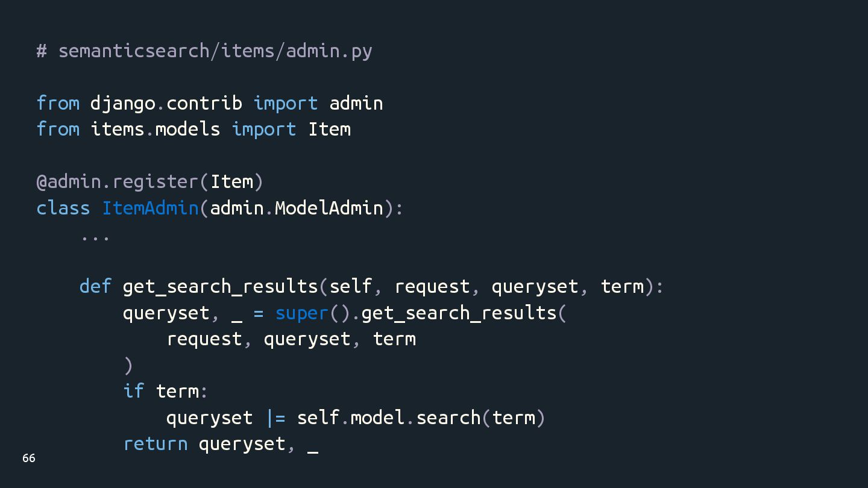Click the super keyword

pos(301,313)
